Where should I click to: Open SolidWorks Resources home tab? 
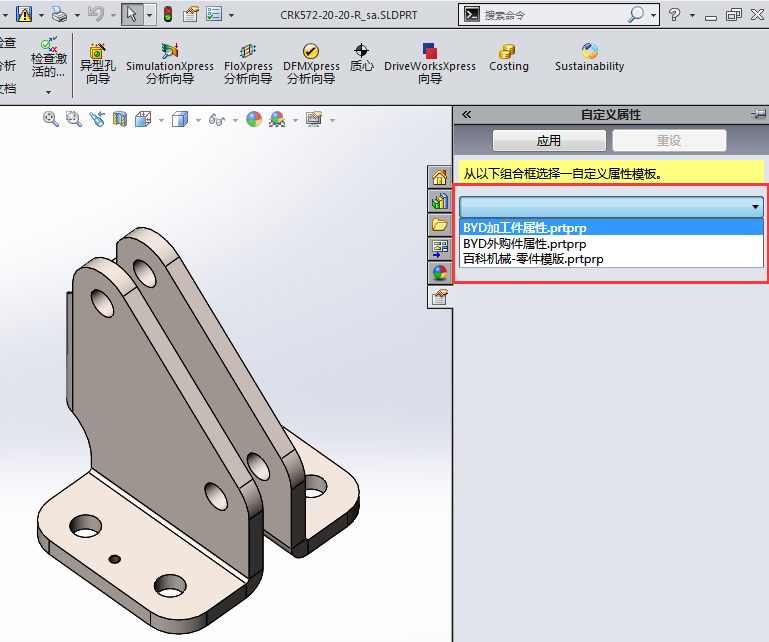(439, 177)
